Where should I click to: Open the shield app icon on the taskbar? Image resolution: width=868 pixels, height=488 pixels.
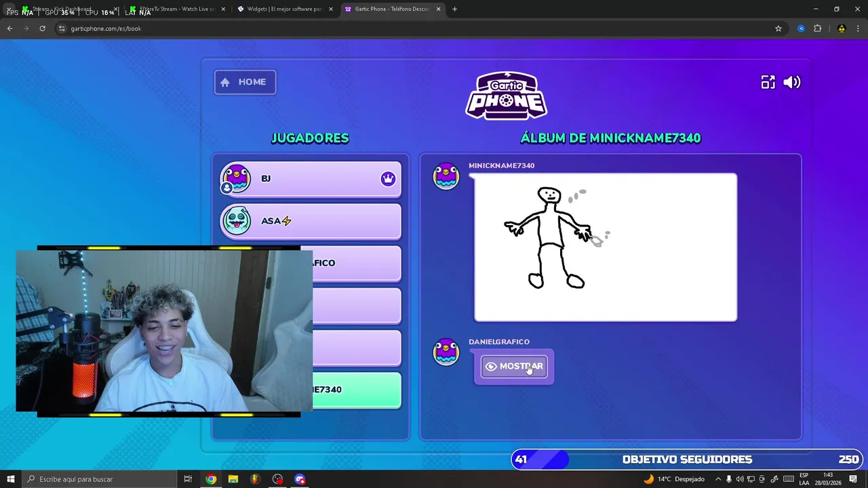255,479
